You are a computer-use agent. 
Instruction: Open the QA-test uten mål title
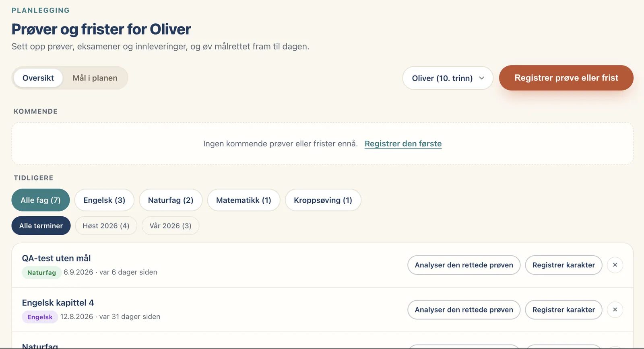click(x=56, y=258)
